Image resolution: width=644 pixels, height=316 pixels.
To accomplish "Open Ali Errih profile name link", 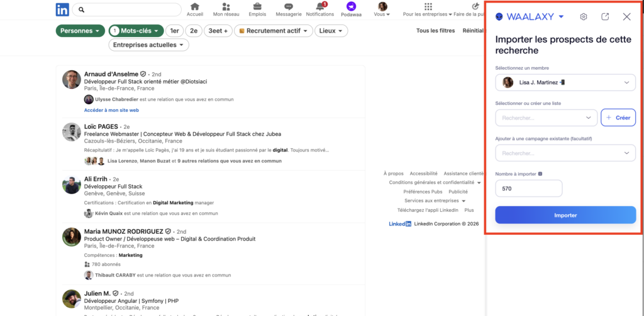I will (96, 179).
